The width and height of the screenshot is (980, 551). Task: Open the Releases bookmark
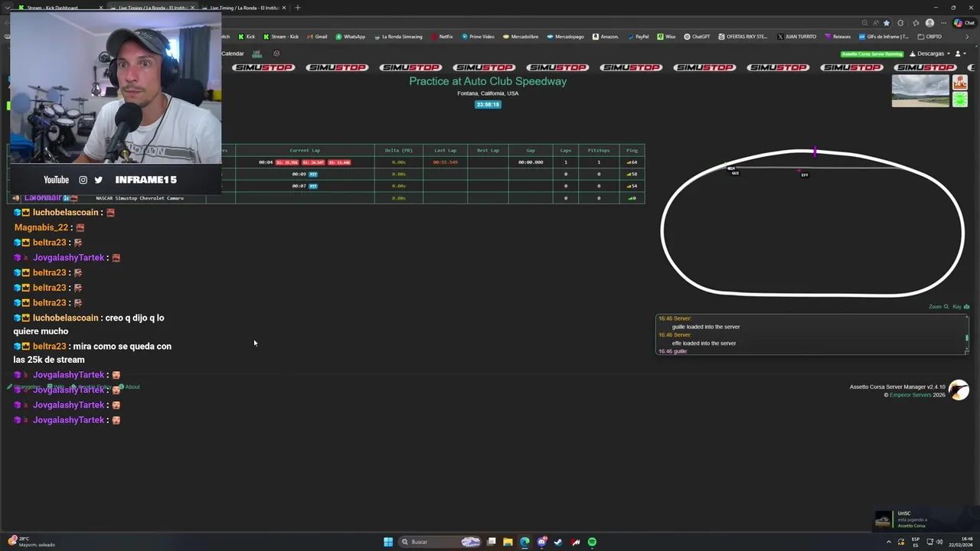[x=838, y=37]
